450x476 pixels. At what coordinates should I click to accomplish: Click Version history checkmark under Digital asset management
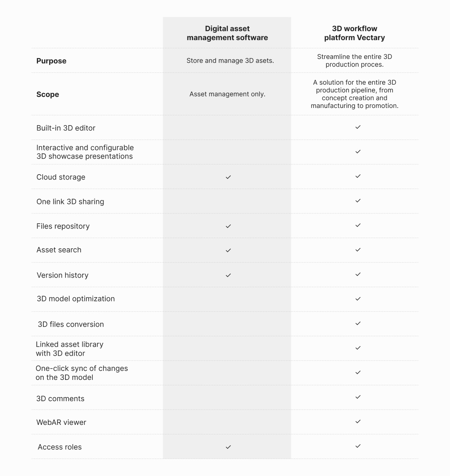pyautogui.click(x=228, y=275)
